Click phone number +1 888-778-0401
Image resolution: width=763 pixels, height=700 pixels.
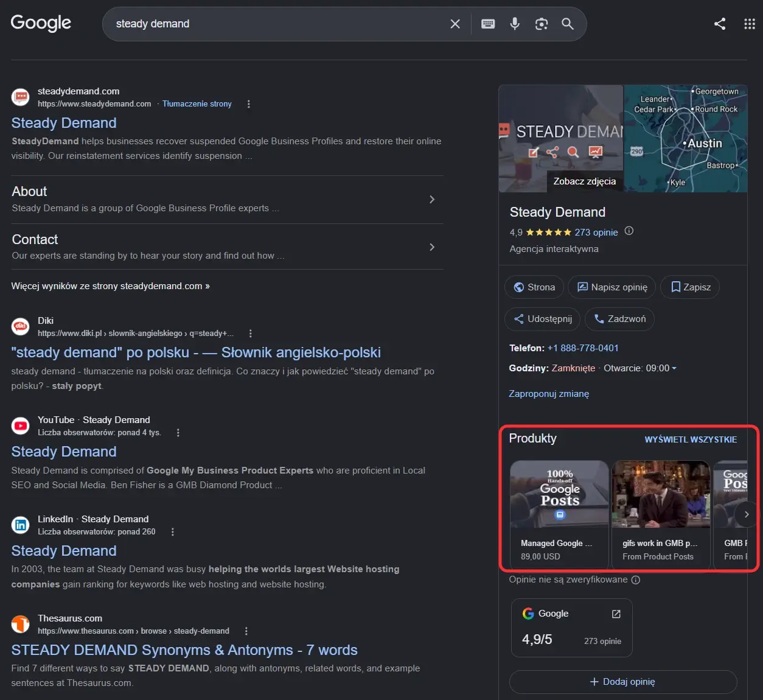[583, 348]
